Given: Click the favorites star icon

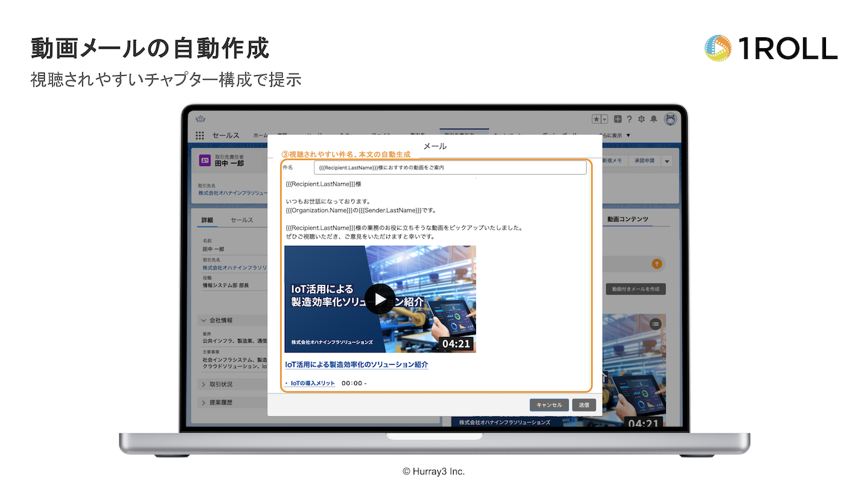Looking at the screenshot, I should [x=597, y=119].
